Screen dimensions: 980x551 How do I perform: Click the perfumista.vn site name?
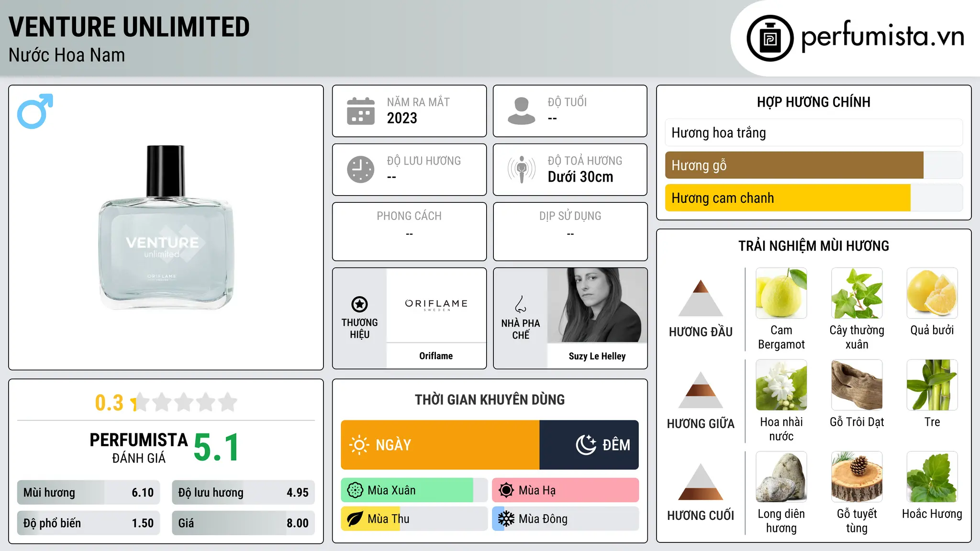[x=883, y=36]
